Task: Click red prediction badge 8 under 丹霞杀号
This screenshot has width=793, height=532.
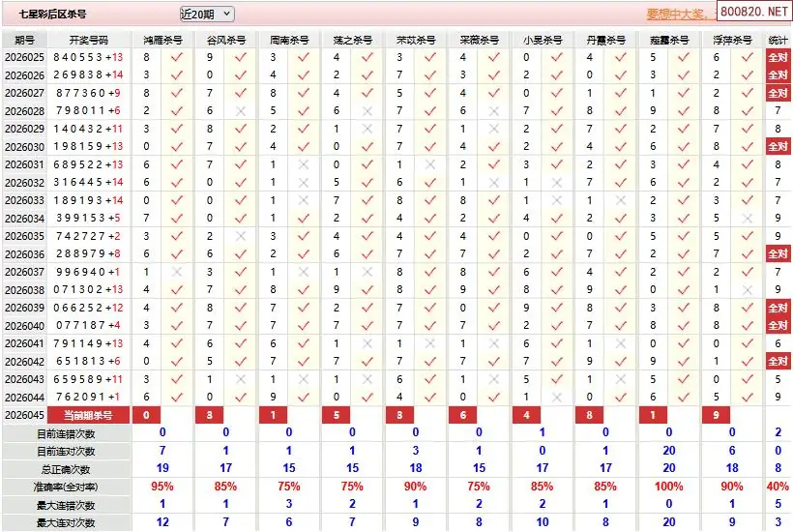Action: pyautogui.click(x=589, y=415)
